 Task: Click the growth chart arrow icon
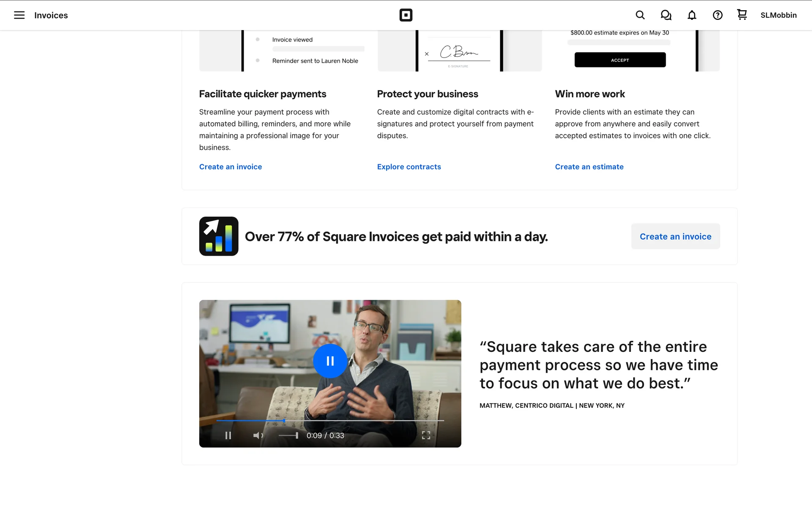coord(219,236)
